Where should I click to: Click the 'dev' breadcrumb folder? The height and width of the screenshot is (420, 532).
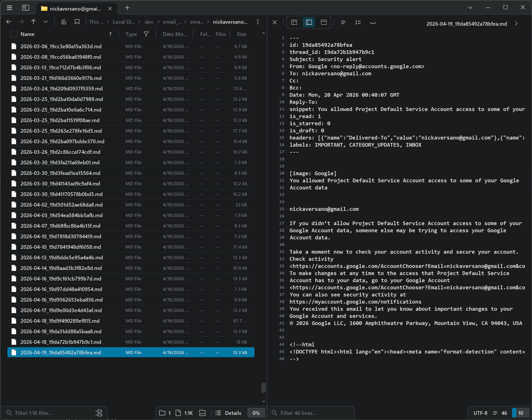[x=149, y=22]
